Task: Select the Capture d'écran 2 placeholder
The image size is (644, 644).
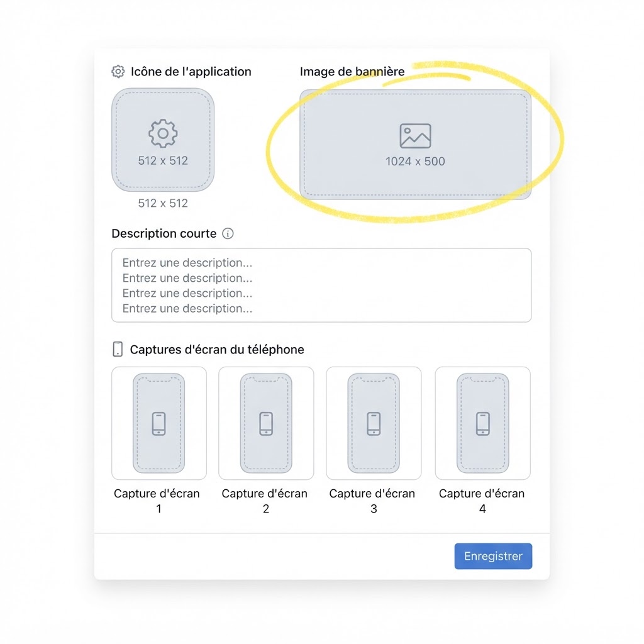Action: [266, 423]
